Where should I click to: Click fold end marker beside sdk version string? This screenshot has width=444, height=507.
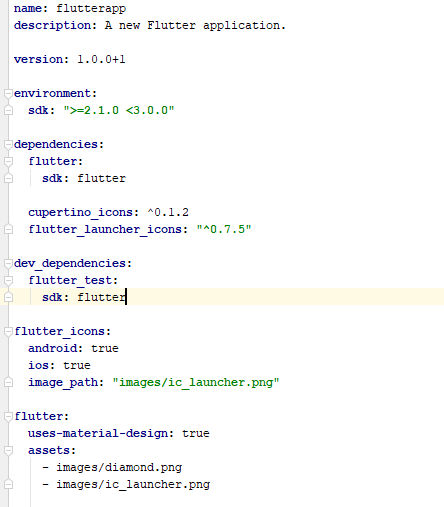pos(8,110)
